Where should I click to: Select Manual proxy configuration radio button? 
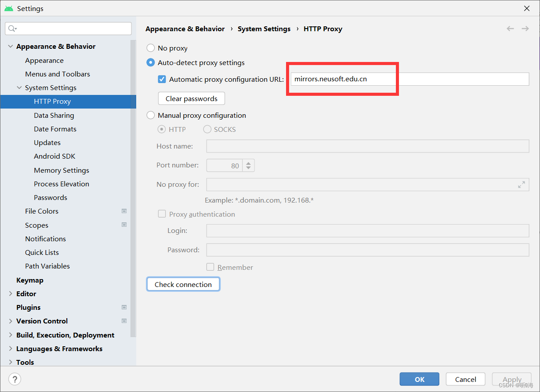pos(151,115)
